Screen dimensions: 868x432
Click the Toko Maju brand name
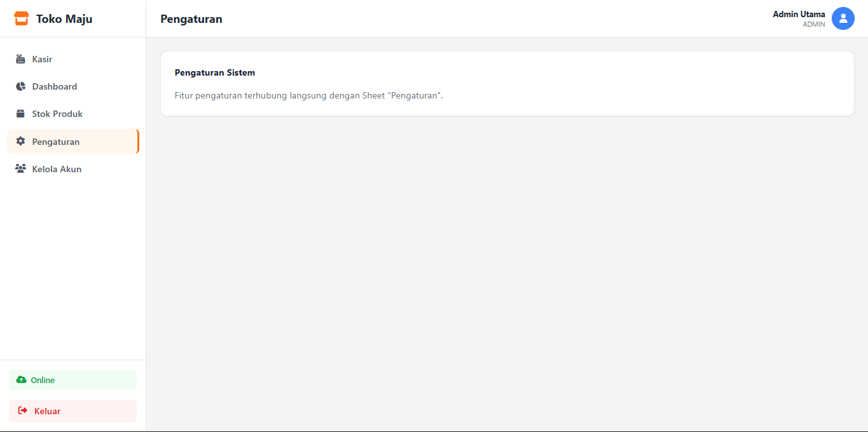64,19
